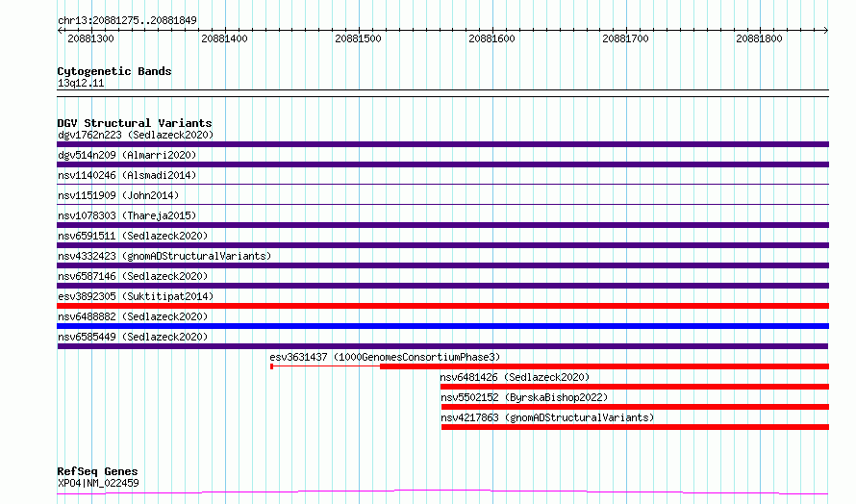Open nsv4332423 (gnomADStructuralVariants) entry
Screen dimensions: 856x504
click(x=164, y=256)
